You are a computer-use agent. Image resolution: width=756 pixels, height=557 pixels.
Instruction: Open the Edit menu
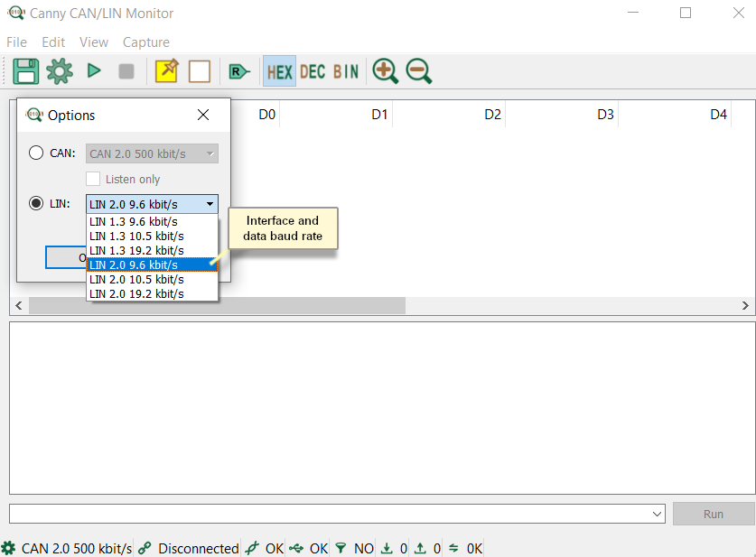(x=53, y=42)
